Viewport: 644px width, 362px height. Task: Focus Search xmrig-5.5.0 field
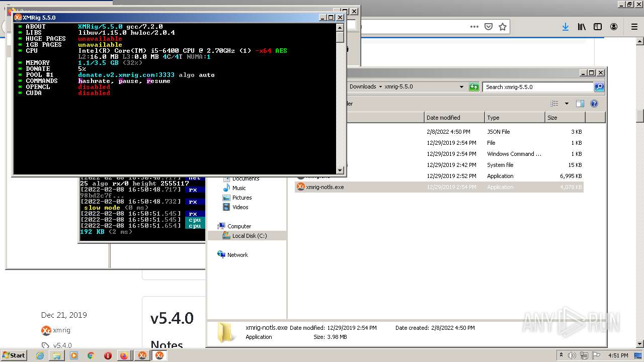[x=538, y=87]
